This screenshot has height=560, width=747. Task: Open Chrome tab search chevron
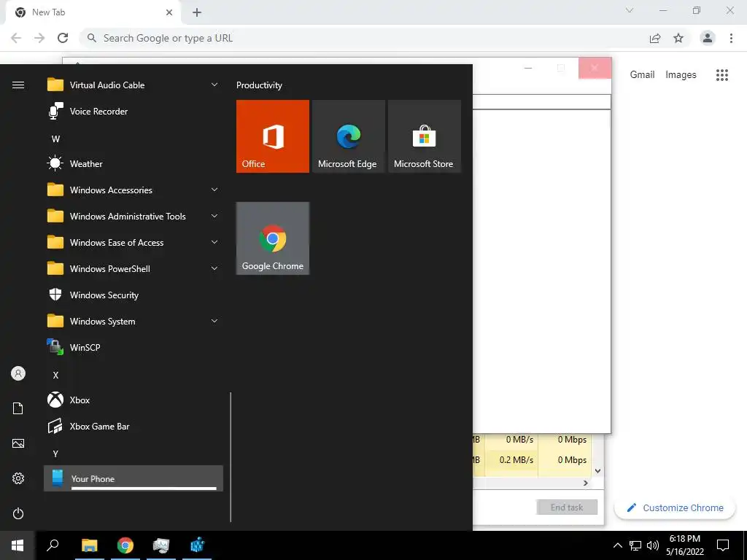(630, 10)
